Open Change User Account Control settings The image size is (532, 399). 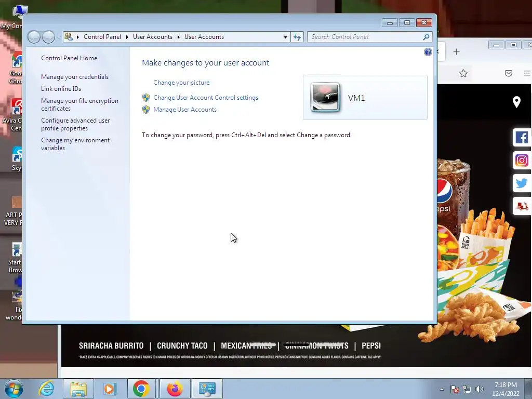click(206, 97)
